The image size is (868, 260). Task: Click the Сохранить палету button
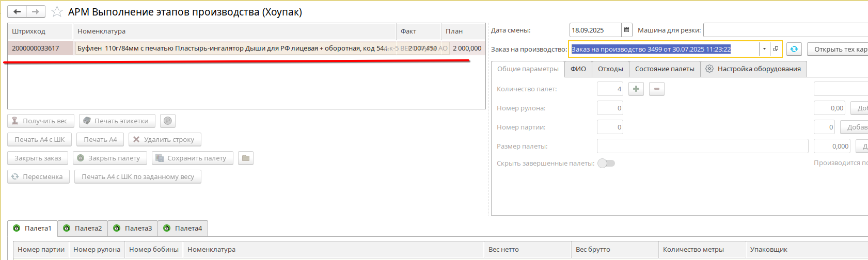click(x=192, y=158)
